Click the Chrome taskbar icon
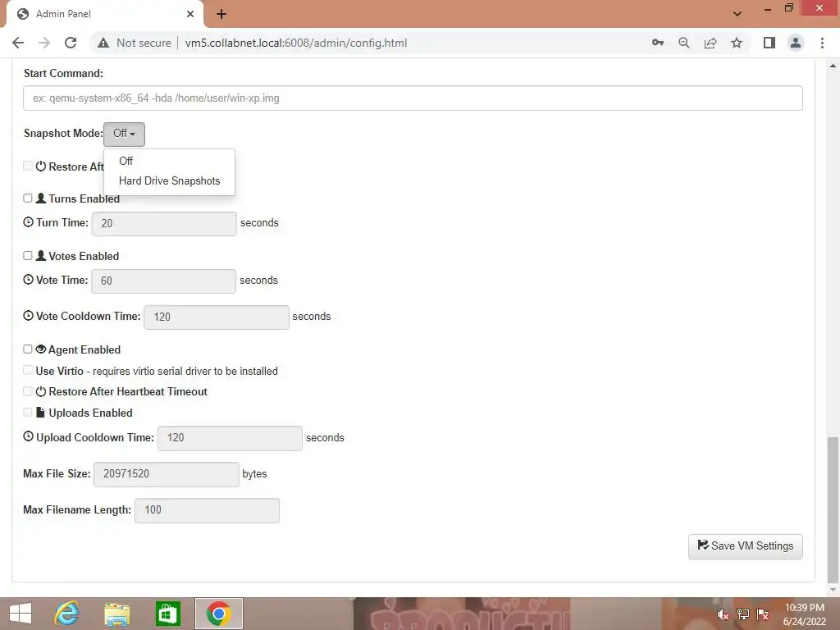 tap(218, 614)
